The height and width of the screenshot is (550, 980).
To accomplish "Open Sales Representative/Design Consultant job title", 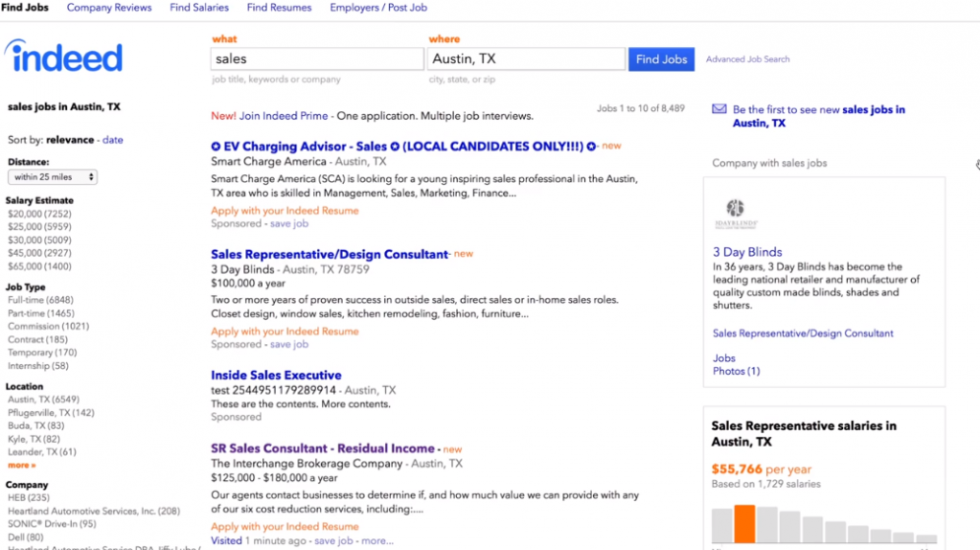I will coord(330,254).
